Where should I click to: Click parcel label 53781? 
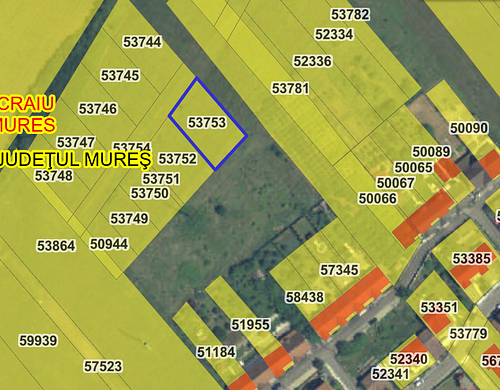pyautogui.click(x=290, y=89)
